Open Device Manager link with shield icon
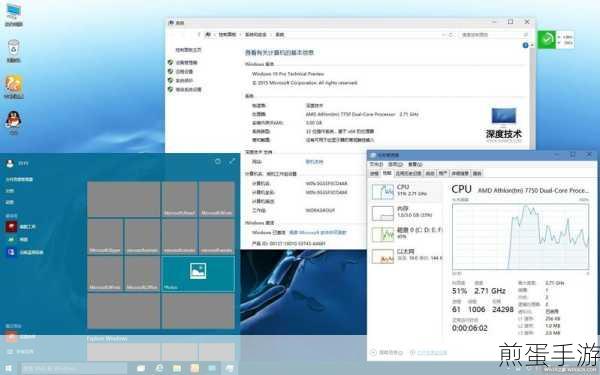600x375 pixels. click(x=186, y=62)
